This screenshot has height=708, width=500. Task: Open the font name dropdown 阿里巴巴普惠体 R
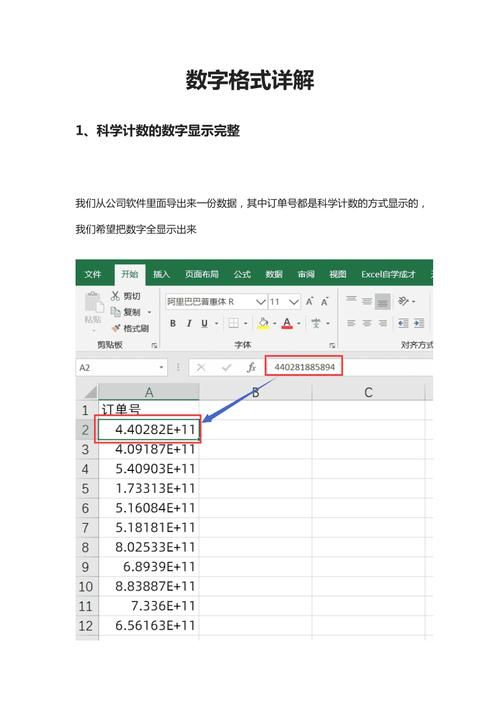click(261, 302)
